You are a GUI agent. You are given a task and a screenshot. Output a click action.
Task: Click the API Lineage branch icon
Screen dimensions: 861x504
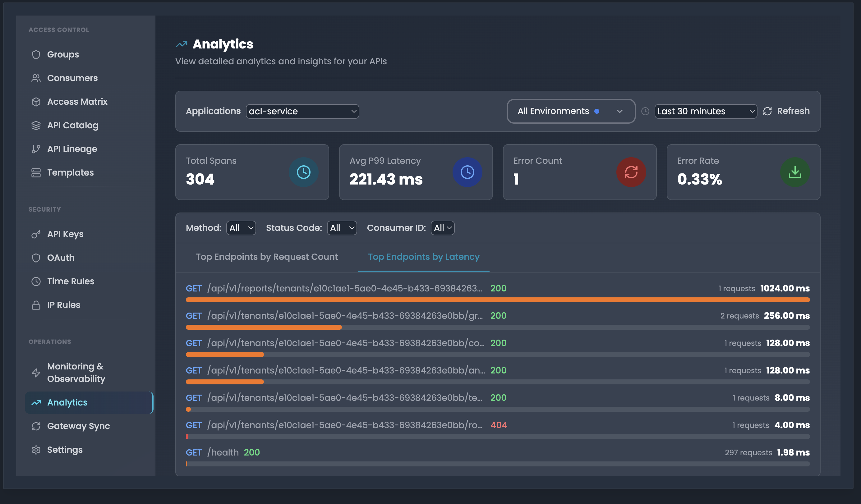coord(36,149)
